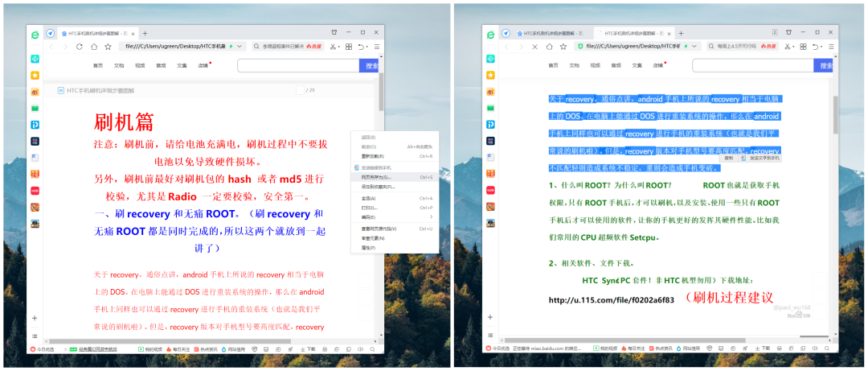Open the teal top icon in the right sidebar
The image size is (868, 371).
tap(490, 59)
